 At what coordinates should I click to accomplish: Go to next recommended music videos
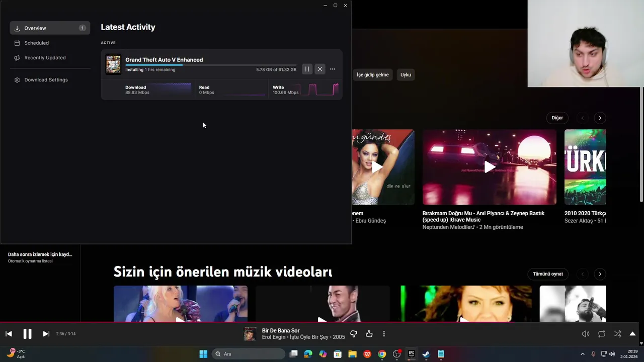tap(600, 274)
